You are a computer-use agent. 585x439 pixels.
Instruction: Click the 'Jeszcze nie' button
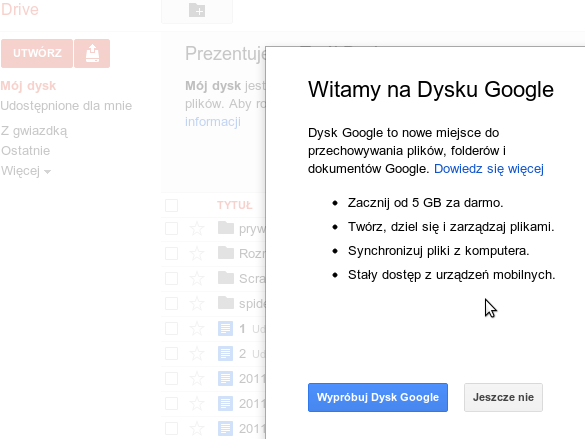pyautogui.click(x=503, y=397)
